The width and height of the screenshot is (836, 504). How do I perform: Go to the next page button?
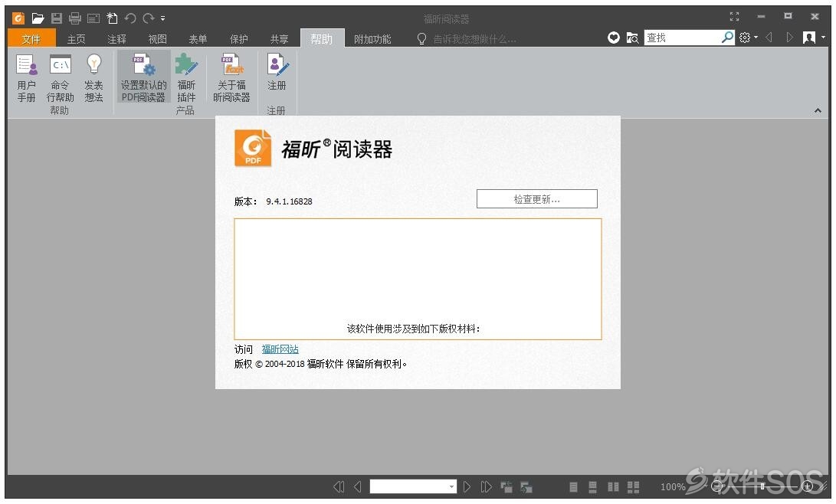[467, 487]
